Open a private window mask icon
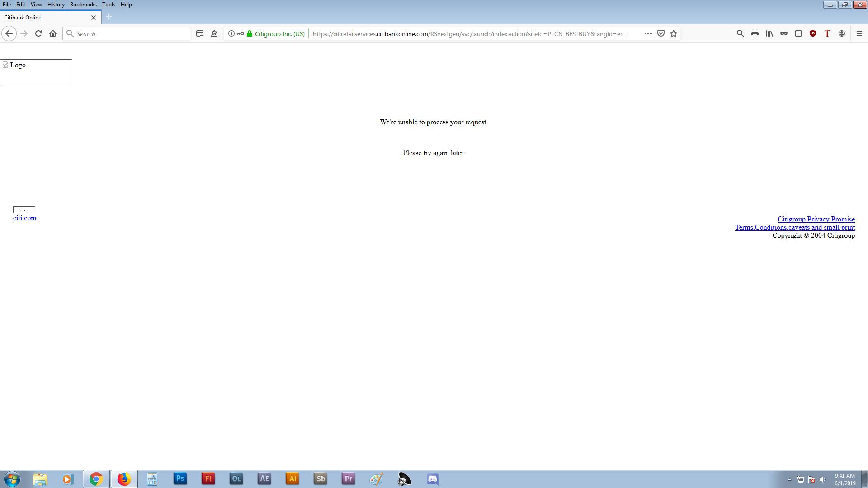Viewport: 868px width, 488px height. tap(783, 33)
